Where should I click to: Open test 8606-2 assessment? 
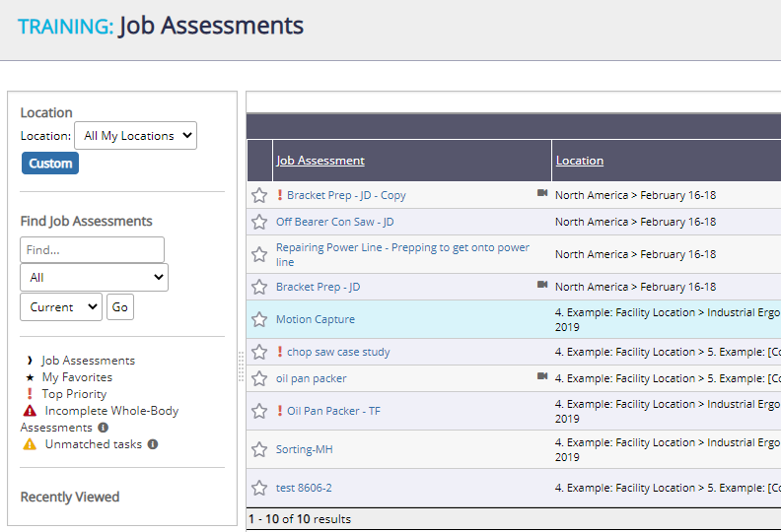(304, 488)
